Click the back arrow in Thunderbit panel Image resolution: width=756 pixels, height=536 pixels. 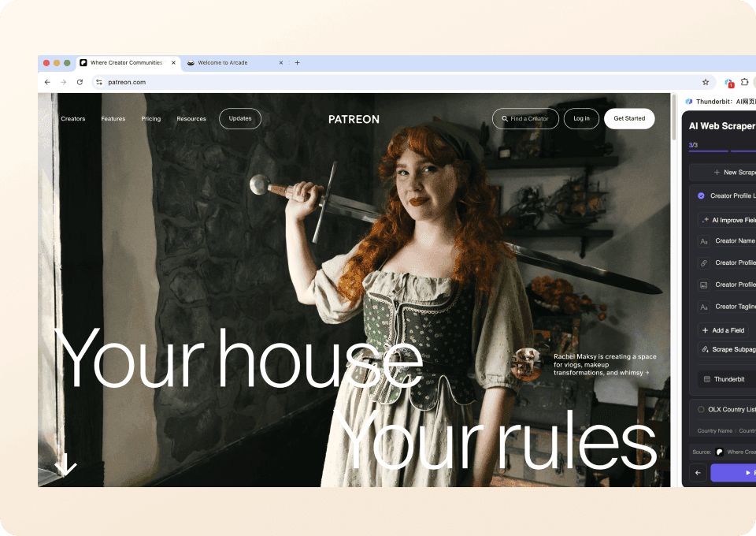pyautogui.click(x=698, y=473)
